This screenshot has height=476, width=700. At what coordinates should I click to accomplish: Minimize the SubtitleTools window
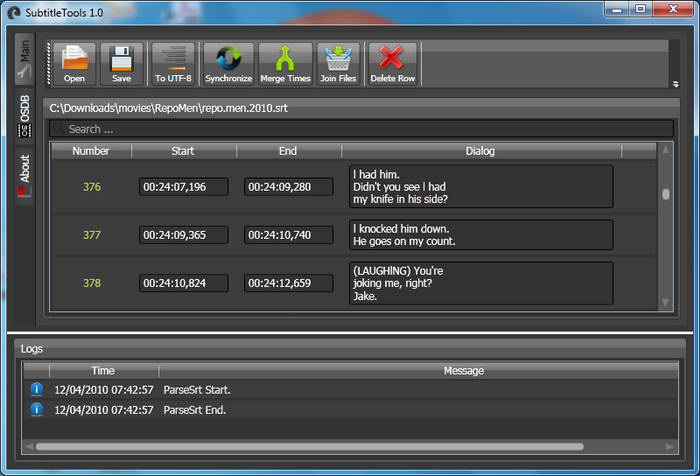point(617,9)
